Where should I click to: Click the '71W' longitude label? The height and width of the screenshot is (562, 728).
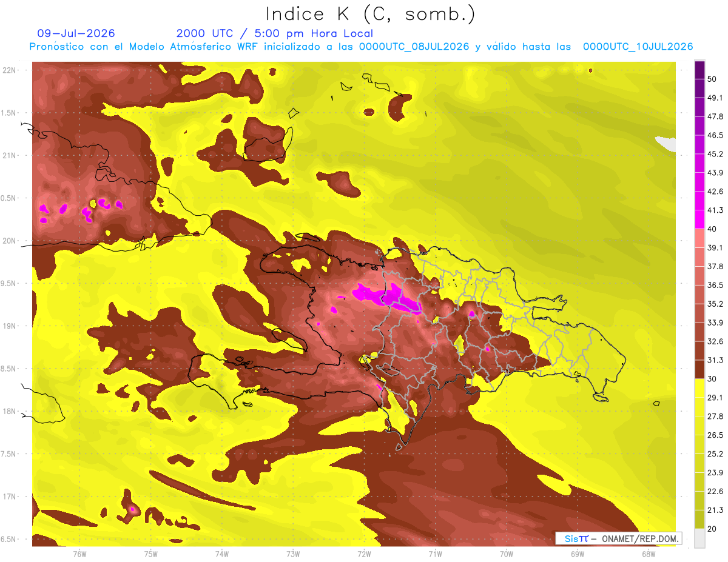[435, 554]
